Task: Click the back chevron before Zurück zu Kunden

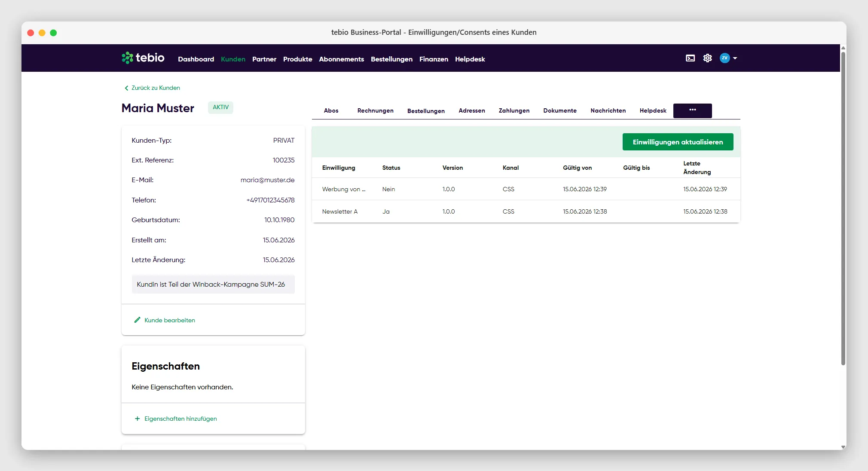Action: (x=126, y=88)
